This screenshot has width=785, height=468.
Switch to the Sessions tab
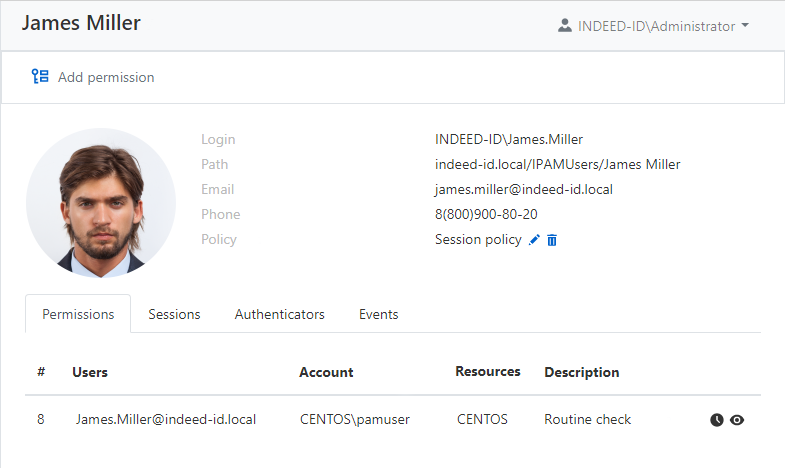pyautogui.click(x=174, y=314)
